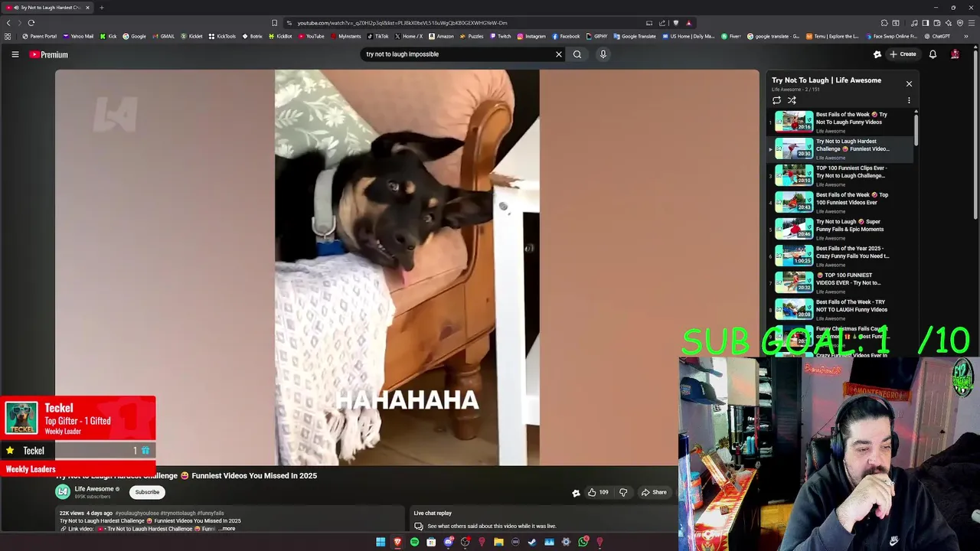Open the Life Awesome channel avatar
This screenshot has height=551, width=980.
[x=63, y=492]
